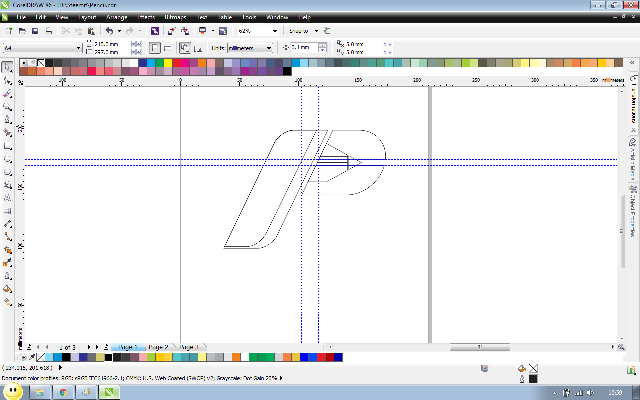
Task: Click the Print icon in the toolbar
Action: point(48,31)
